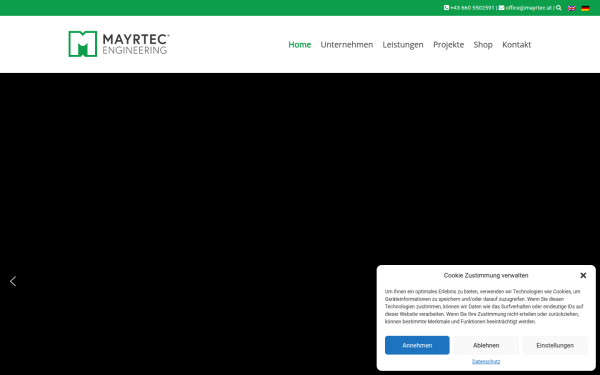Screen dimensions: 600x375
Task: Open the Home menu item
Action: pos(300,45)
